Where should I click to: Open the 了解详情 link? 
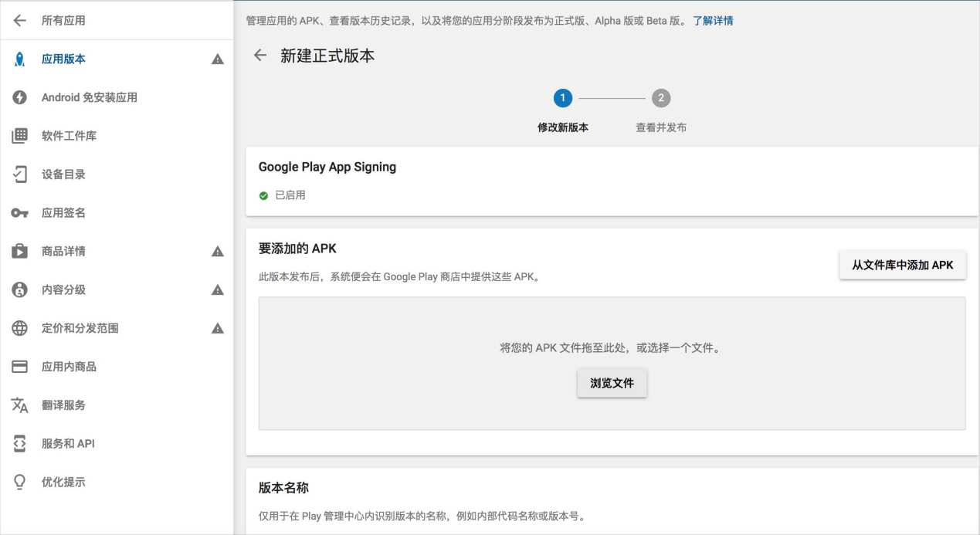click(x=713, y=21)
